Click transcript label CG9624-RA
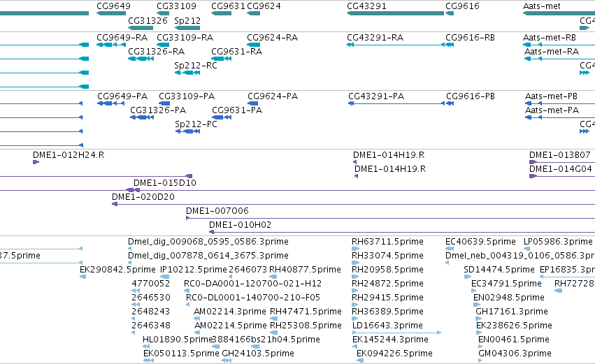This screenshot has height=364, width=595. pos(273,38)
